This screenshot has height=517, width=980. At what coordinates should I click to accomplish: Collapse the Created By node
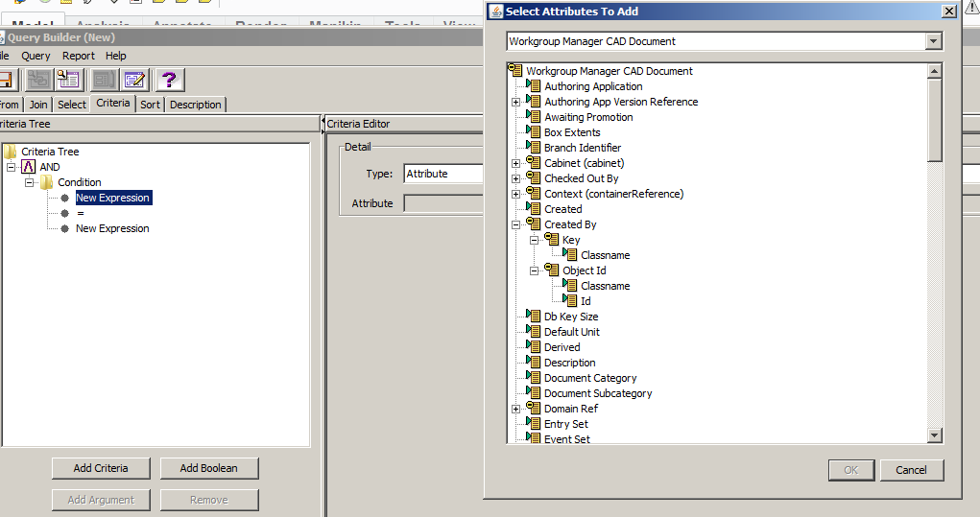click(x=515, y=224)
